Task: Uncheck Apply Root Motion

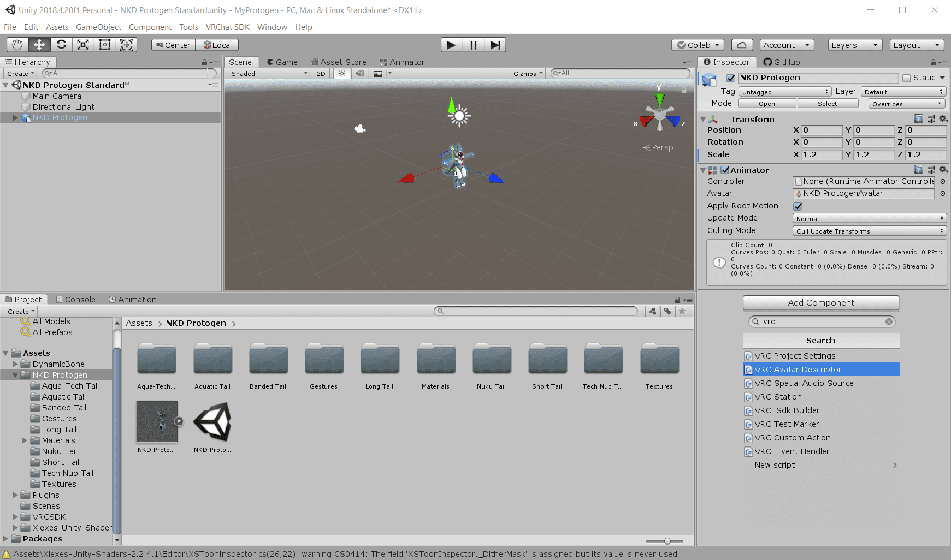Action: tap(798, 206)
